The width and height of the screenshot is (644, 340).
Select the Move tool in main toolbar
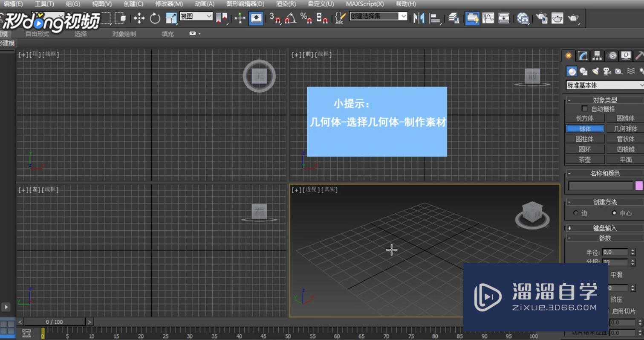pyautogui.click(x=139, y=18)
